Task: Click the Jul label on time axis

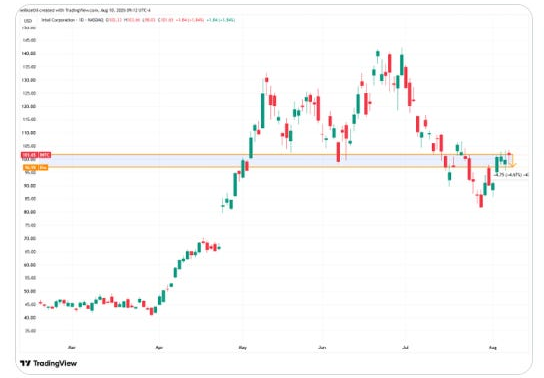Action: tap(405, 347)
